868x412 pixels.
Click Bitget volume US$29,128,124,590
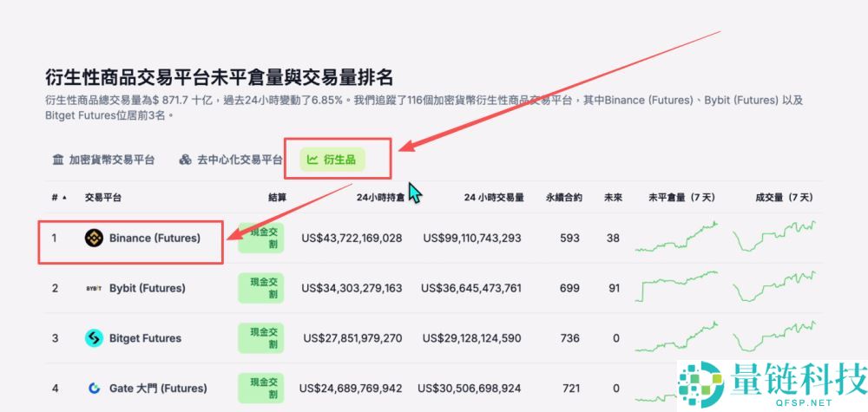pos(471,338)
